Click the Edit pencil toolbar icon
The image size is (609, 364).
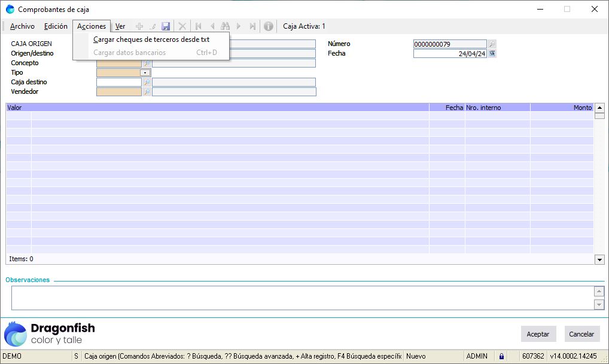(153, 26)
